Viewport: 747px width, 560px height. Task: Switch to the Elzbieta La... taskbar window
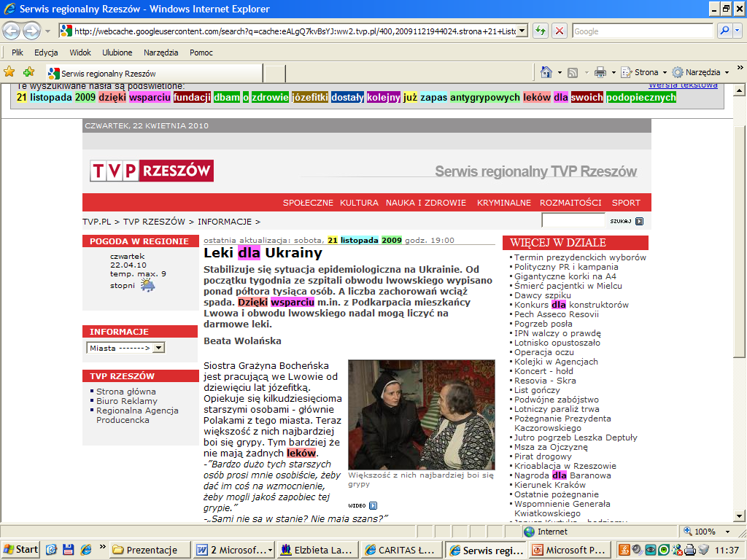(x=318, y=550)
